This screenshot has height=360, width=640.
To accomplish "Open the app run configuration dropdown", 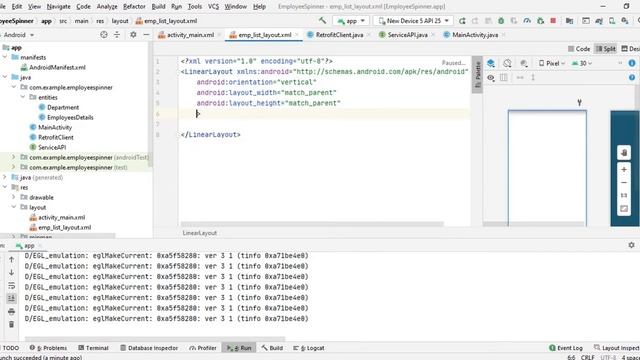I will [351, 21].
